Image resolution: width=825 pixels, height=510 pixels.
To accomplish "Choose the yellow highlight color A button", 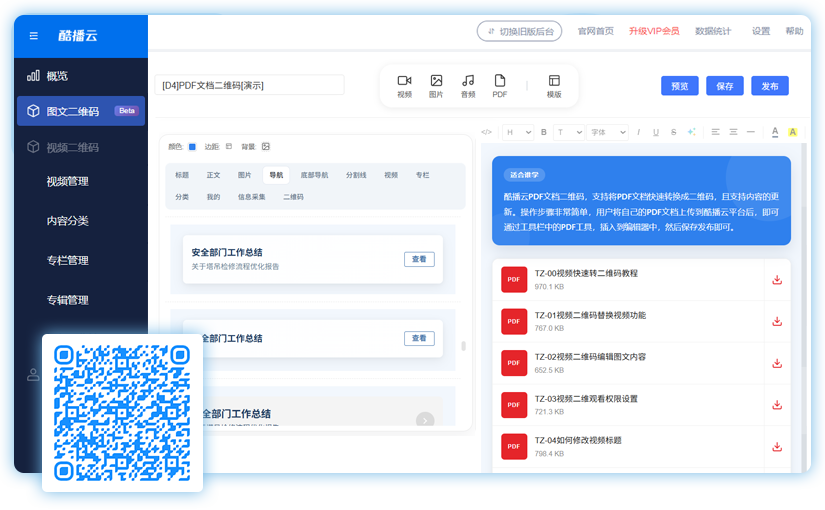I will (792, 132).
